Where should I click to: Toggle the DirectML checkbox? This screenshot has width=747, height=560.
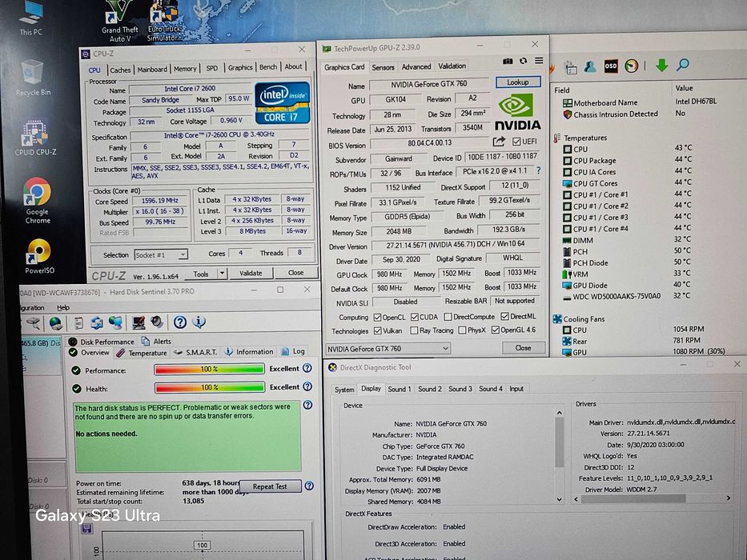504,316
